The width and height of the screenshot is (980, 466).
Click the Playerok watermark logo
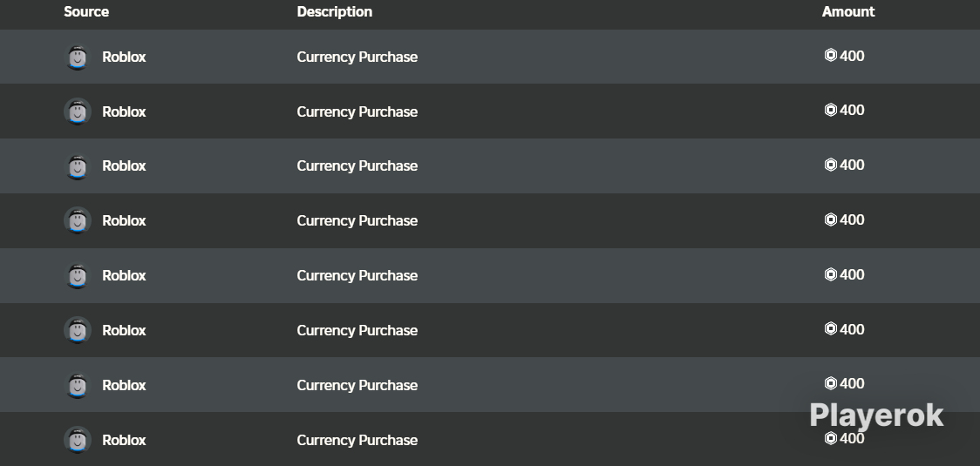point(876,416)
